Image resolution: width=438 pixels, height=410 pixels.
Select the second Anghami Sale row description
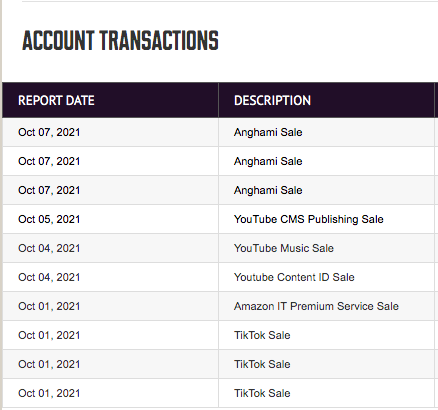click(x=268, y=161)
